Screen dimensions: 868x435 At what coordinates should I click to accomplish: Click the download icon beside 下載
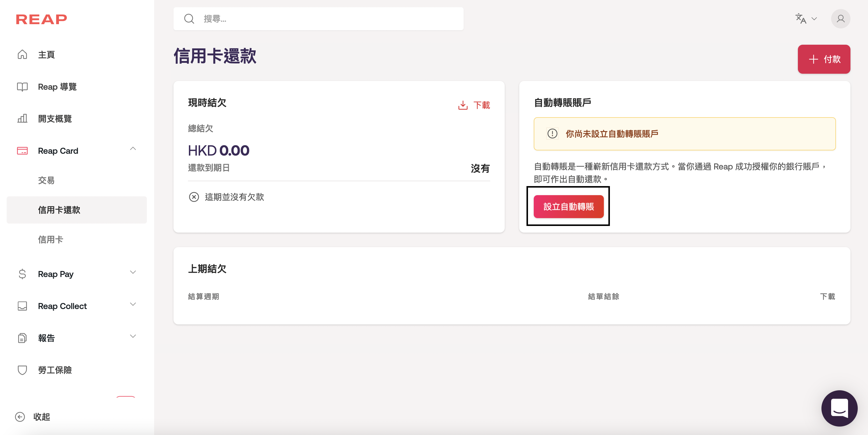click(463, 105)
